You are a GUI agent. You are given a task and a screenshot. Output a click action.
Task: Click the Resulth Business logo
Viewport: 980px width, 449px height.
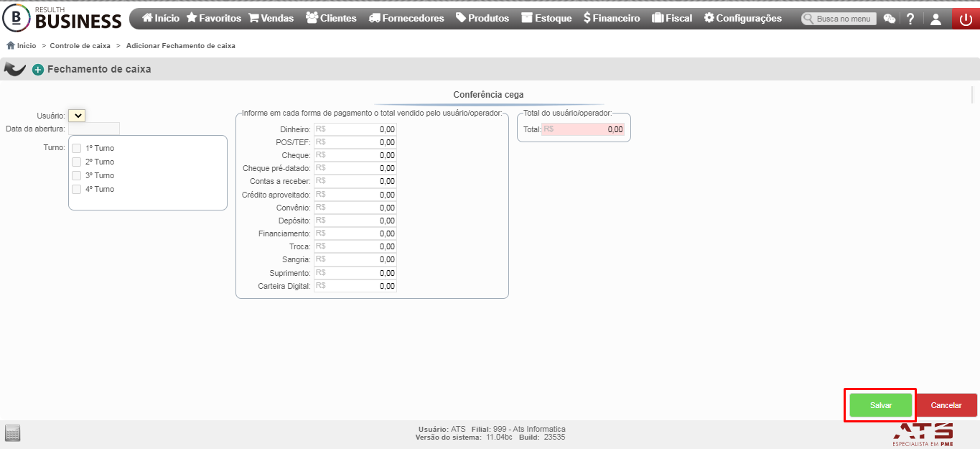tap(62, 18)
